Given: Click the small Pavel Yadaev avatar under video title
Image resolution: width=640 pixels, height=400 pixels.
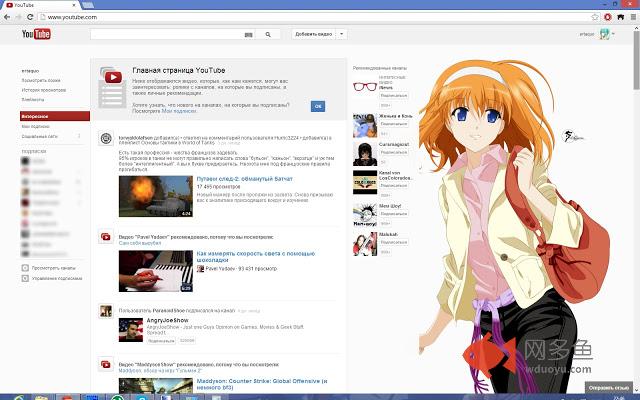Looking at the screenshot, I should point(200,269).
